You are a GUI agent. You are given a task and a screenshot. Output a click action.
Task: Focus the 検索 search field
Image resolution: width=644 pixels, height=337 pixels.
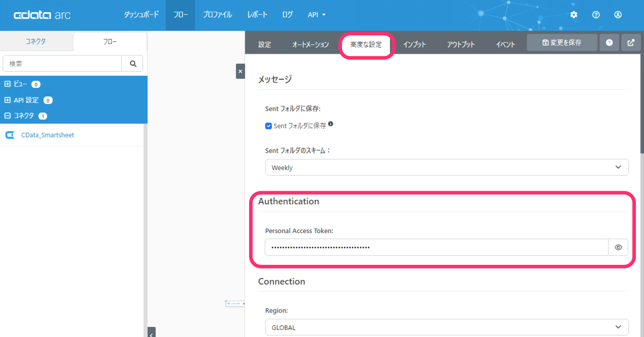pos(63,64)
